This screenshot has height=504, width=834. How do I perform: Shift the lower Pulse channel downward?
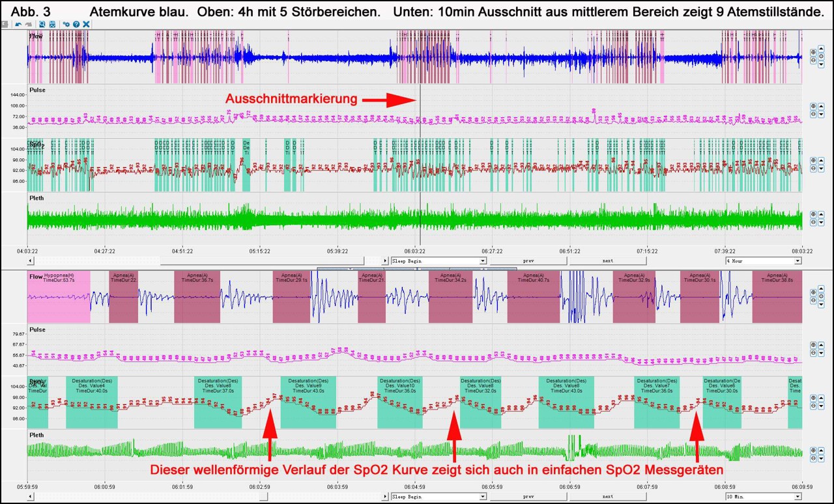(x=821, y=353)
